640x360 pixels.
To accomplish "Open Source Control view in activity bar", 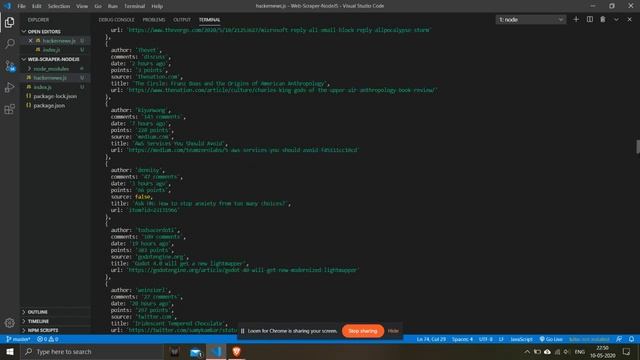I will click(x=9, y=66).
